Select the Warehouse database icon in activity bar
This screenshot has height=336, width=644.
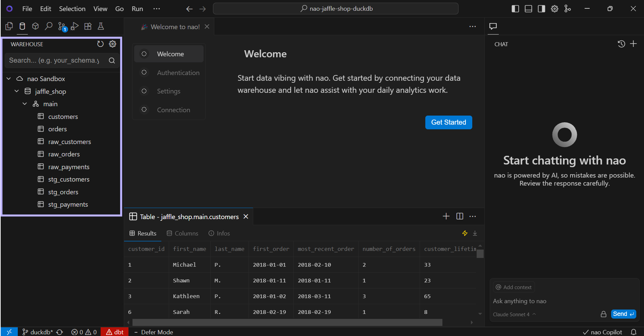22,26
